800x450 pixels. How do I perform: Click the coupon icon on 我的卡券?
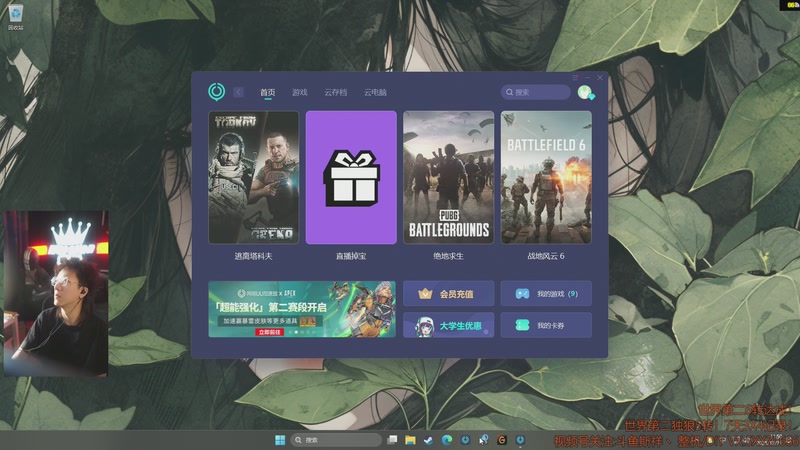pos(522,325)
